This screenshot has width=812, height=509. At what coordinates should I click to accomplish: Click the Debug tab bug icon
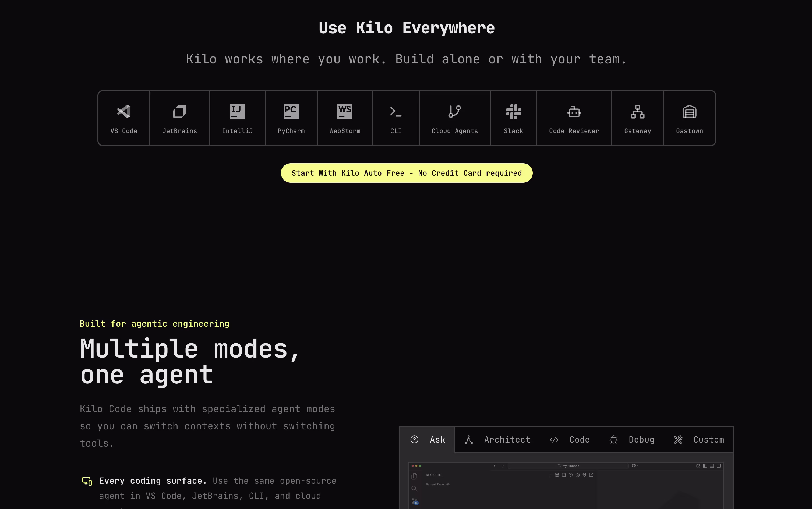point(613,440)
